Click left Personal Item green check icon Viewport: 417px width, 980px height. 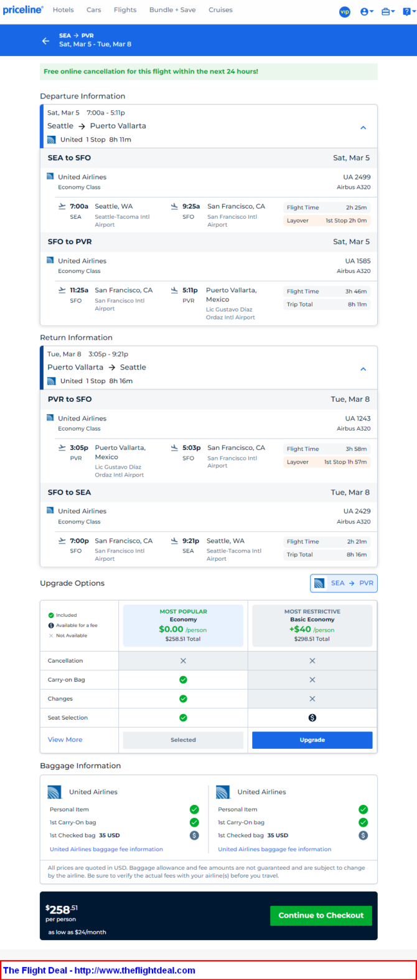click(x=194, y=809)
